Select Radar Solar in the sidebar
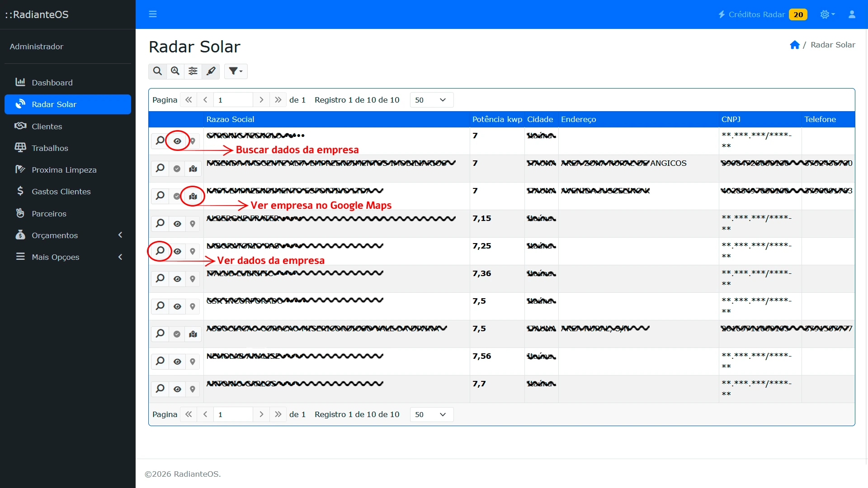 click(x=68, y=104)
